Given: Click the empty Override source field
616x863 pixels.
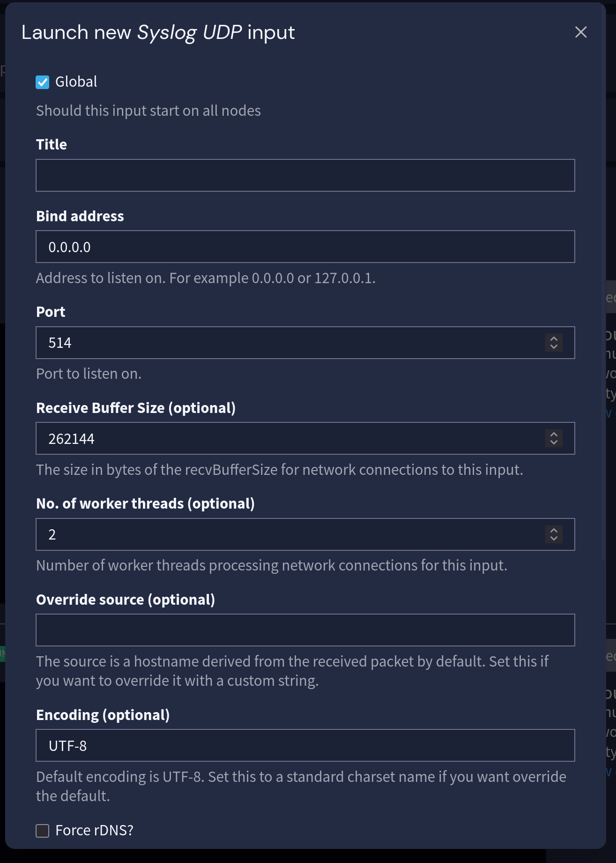Looking at the screenshot, I should pyautogui.click(x=304, y=629).
